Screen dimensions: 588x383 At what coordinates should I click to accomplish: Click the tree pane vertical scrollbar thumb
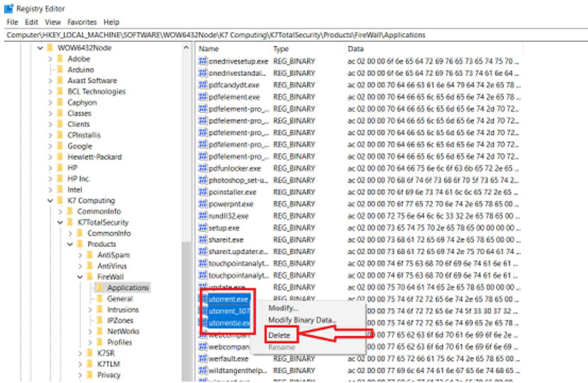186,311
